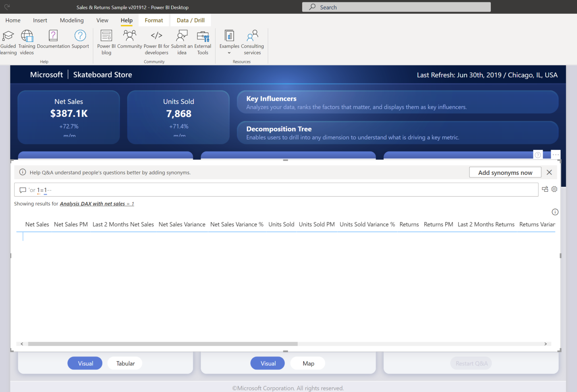Click the Net Sales Variance % column header
This screenshot has width=577, height=392.
coord(237,224)
